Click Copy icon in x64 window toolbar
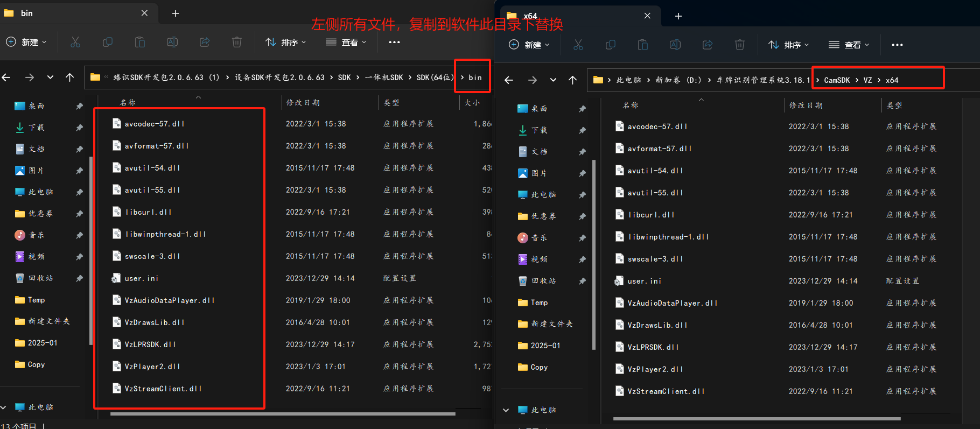Screen dimensions: 980x429 pos(611,45)
